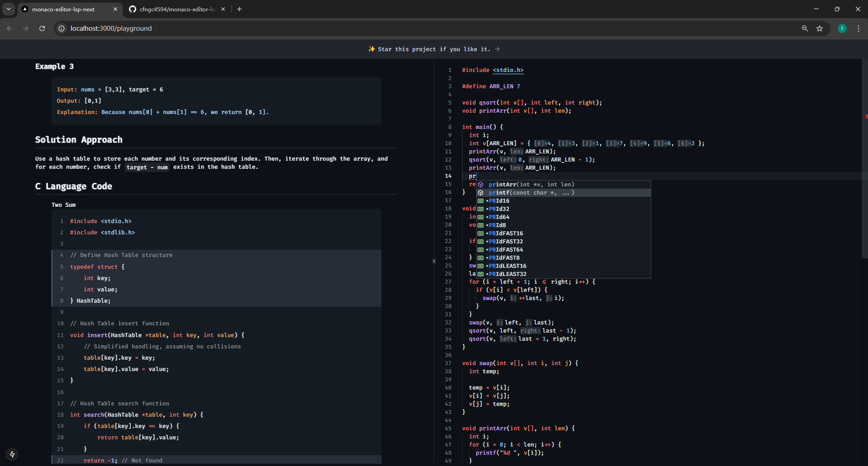The image size is (868, 466).
Task: Reload the playground page
Action: pos(42,29)
